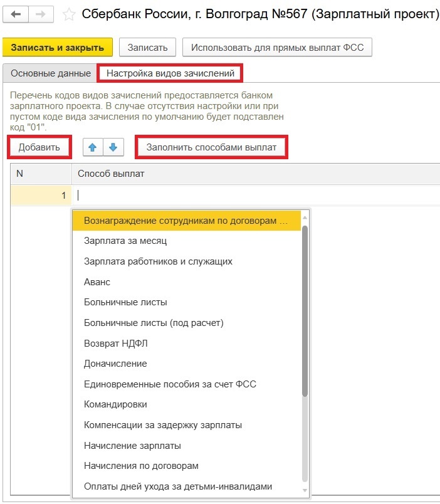Select 'Зарплата за месяц' from the list

click(186, 241)
